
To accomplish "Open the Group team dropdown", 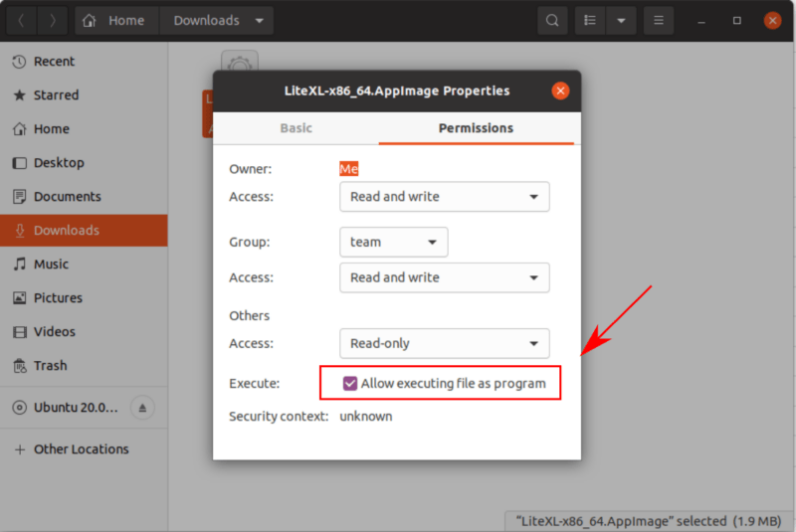I will click(x=393, y=242).
